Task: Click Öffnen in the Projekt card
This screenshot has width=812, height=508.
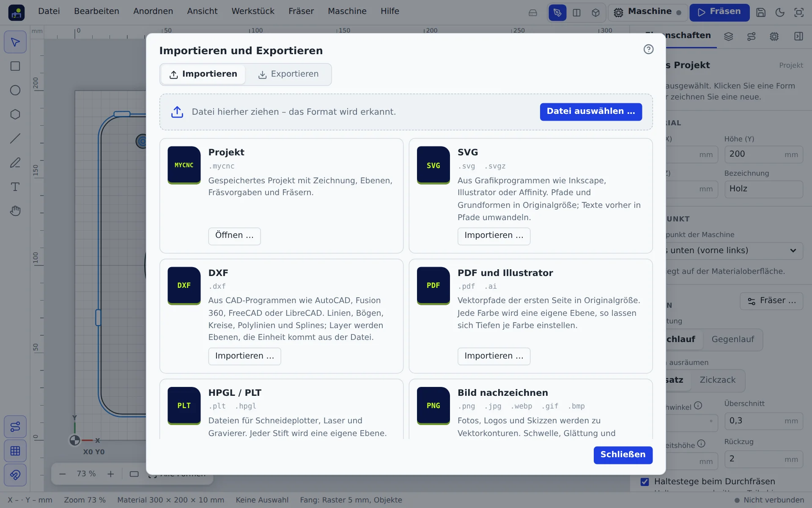Action: click(234, 236)
